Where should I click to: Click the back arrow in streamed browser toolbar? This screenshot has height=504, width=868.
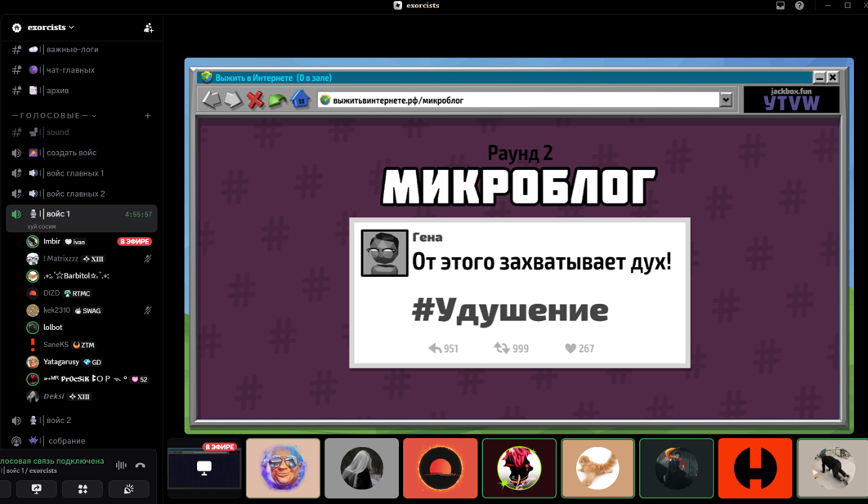pyautogui.click(x=211, y=100)
